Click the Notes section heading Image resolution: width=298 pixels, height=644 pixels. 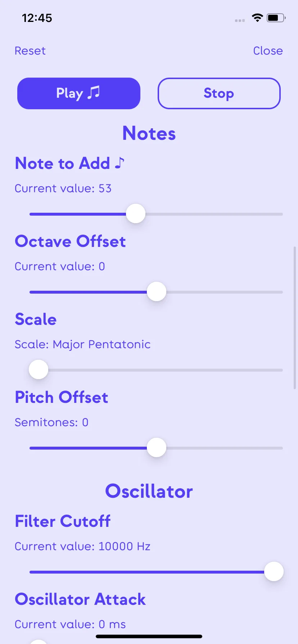[x=149, y=133]
